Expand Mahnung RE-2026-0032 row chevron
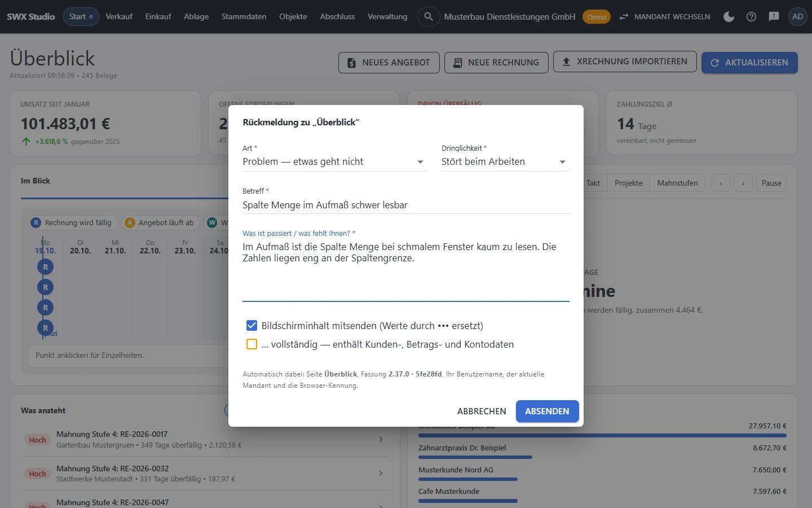The width and height of the screenshot is (812, 508). coord(381,473)
